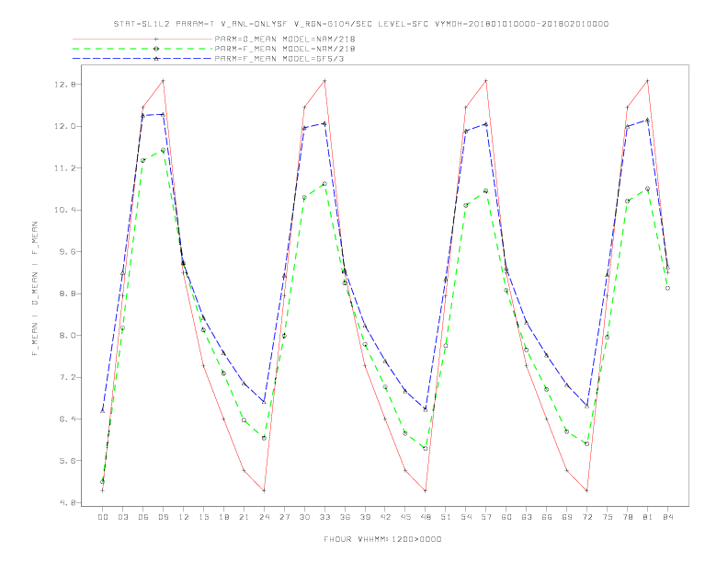Click x-axis tick label 30

tap(304, 517)
